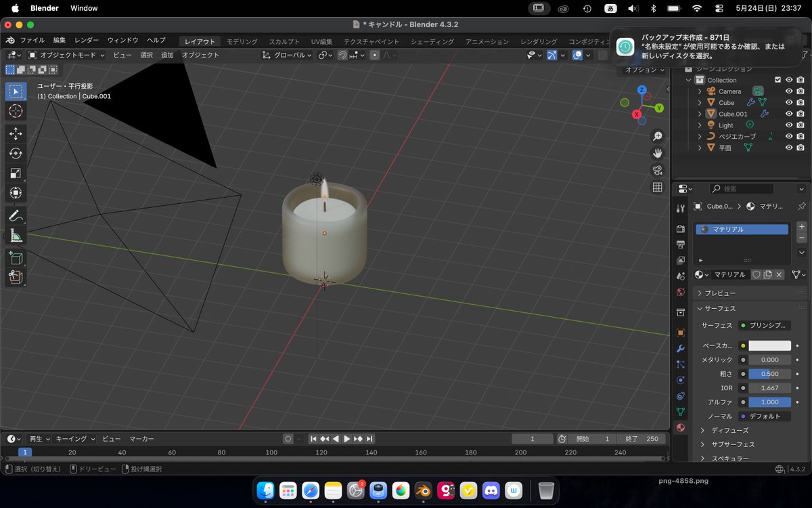Hide the Camera object in viewport
812x508 pixels.
pos(789,91)
